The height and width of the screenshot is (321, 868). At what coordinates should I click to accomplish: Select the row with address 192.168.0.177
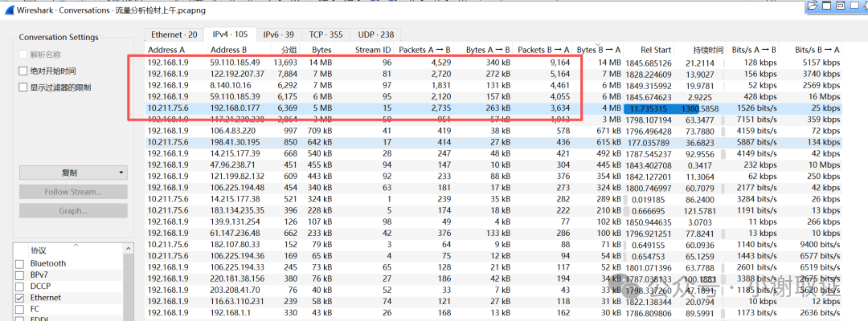(493, 108)
